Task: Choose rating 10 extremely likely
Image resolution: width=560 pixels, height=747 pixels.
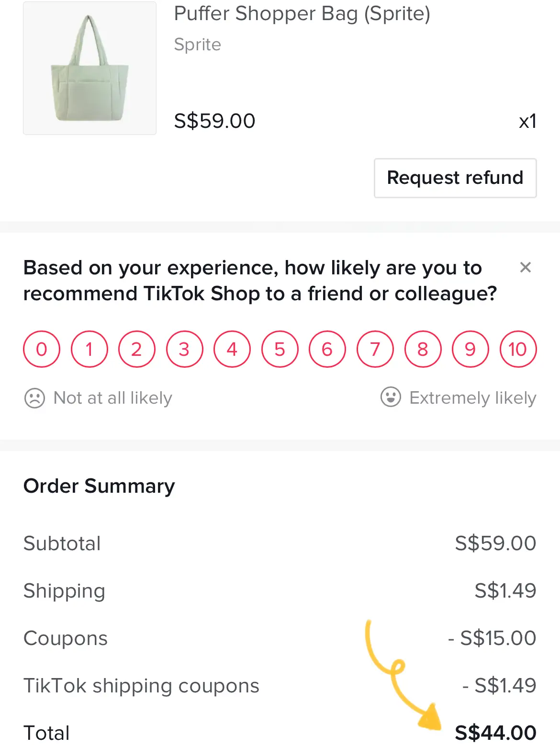Action: pos(518,349)
